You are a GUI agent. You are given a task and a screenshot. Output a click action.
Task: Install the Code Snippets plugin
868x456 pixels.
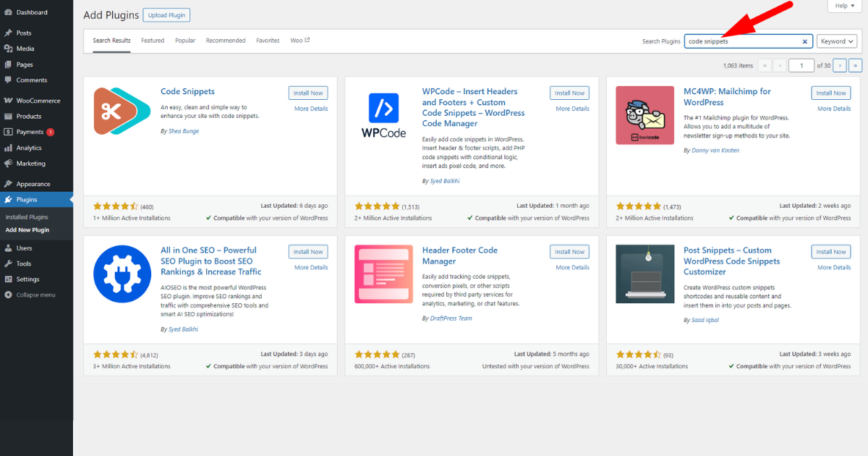pyautogui.click(x=308, y=93)
